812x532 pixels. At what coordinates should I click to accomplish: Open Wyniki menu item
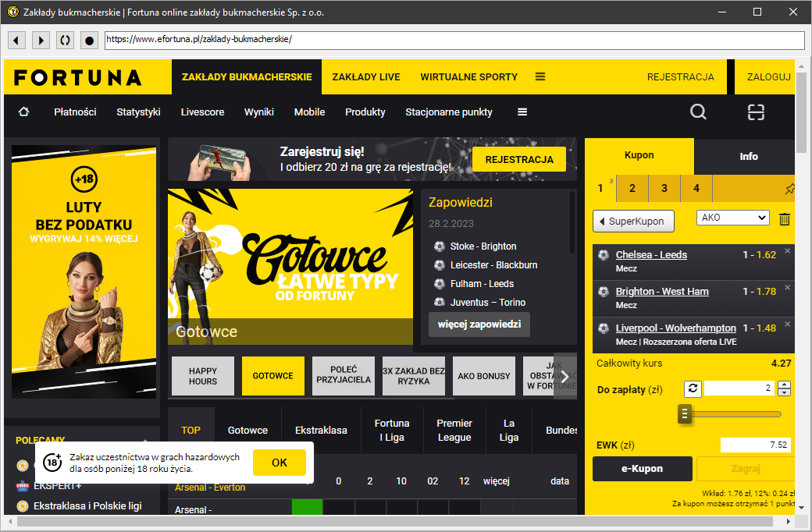pyautogui.click(x=259, y=112)
